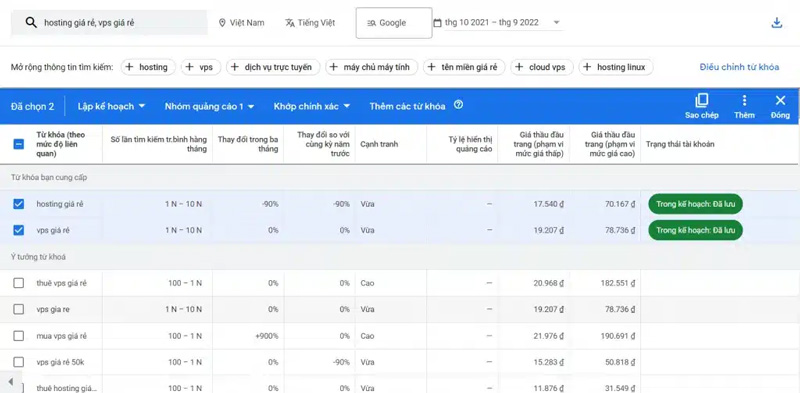Add the 'hosting linux' suggestion chip

[615, 67]
